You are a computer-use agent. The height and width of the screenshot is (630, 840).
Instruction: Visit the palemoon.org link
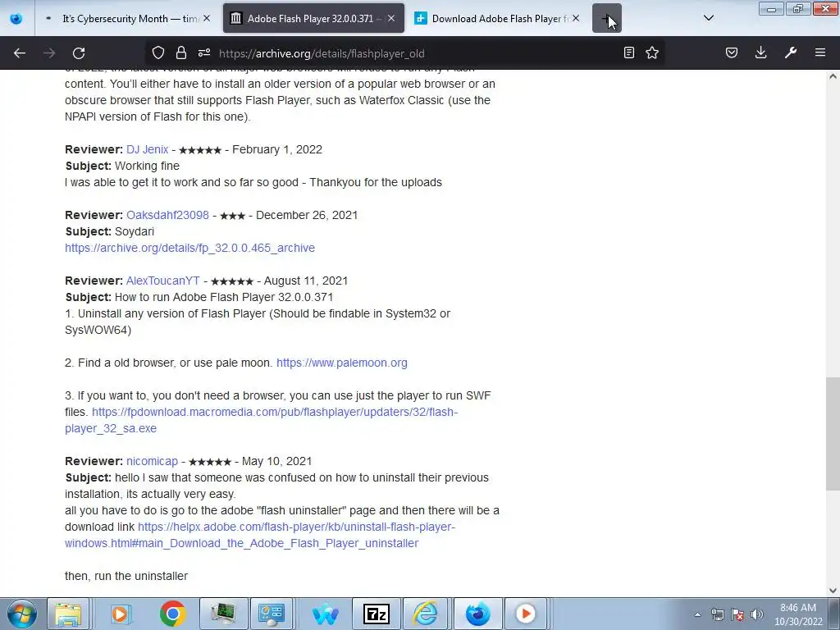click(x=342, y=363)
